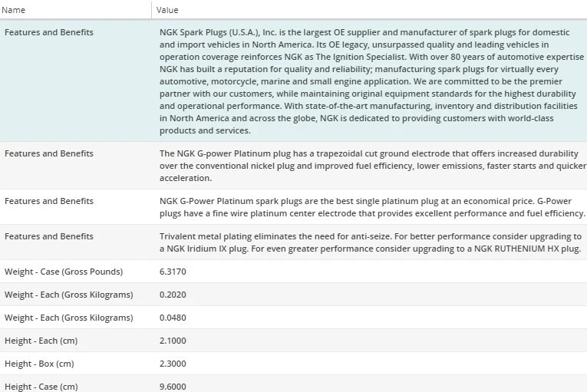This screenshot has width=587, height=392.
Task: Click Features and Benefits label in highlighted row
Action: 49,33
